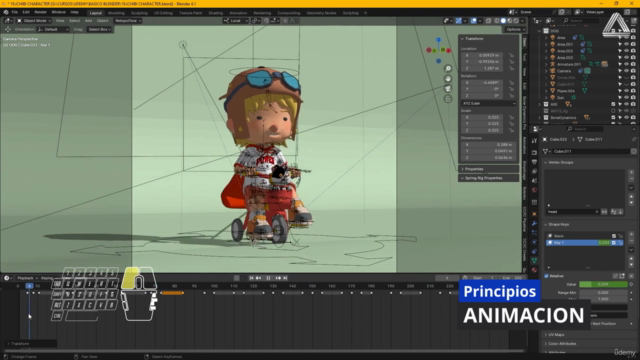Expand the Area.002 tree item
Image resolution: width=640 pixels, height=360 pixels.
[546, 51]
